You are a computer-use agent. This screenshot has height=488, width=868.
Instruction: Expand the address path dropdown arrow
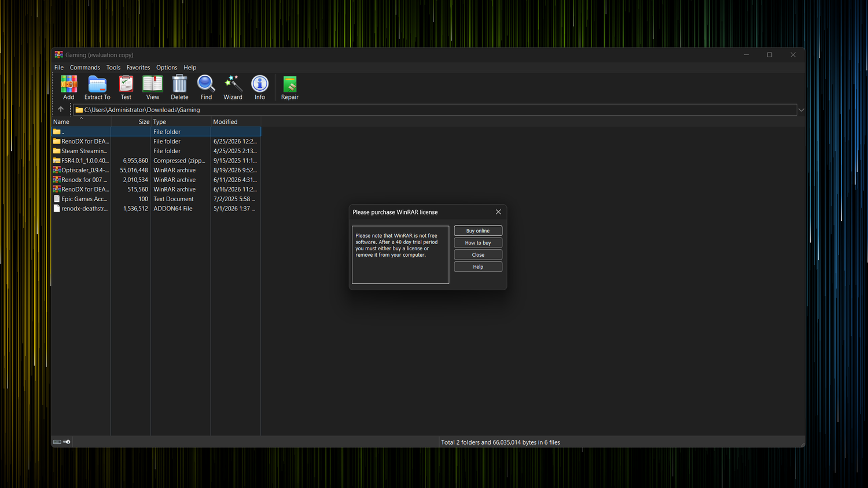click(x=801, y=110)
